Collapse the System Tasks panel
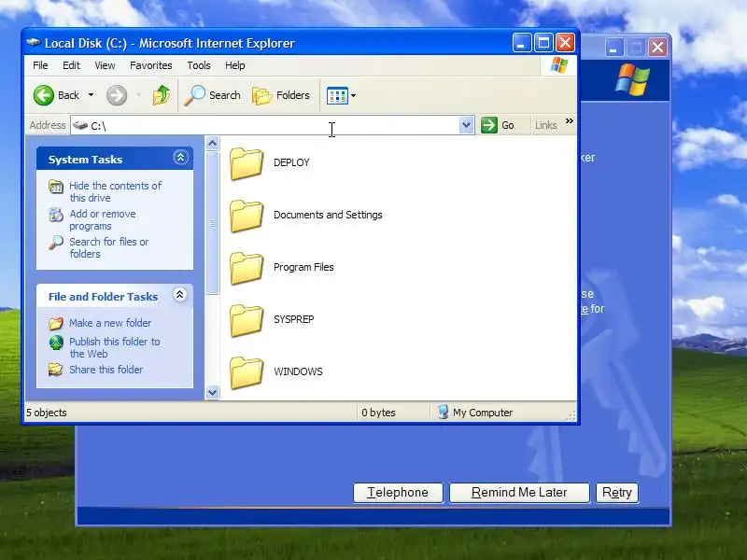The image size is (747, 560). pyautogui.click(x=180, y=158)
